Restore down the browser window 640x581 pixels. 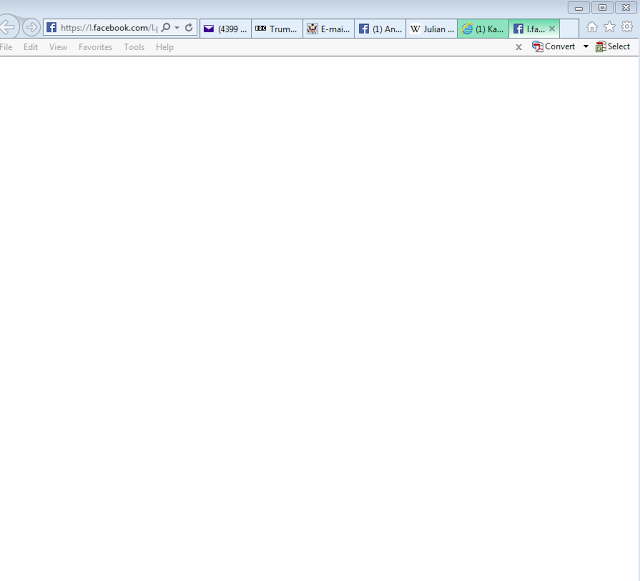pos(602,8)
